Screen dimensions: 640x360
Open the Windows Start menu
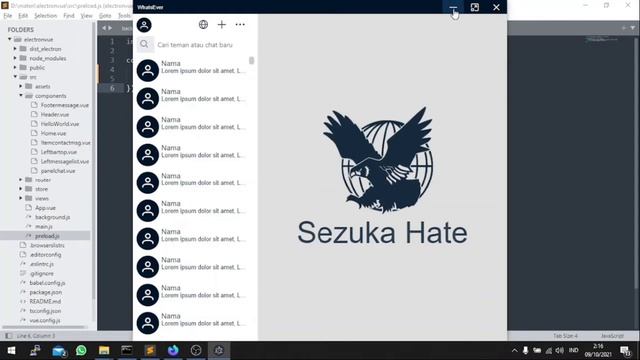(11, 350)
